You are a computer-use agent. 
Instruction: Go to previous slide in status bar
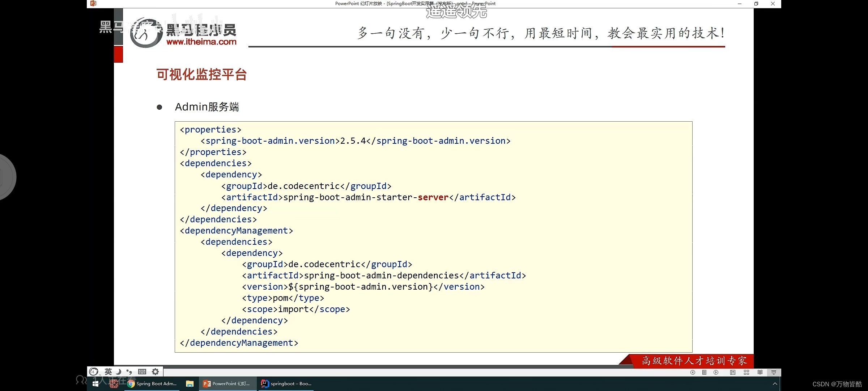pos(693,373)
